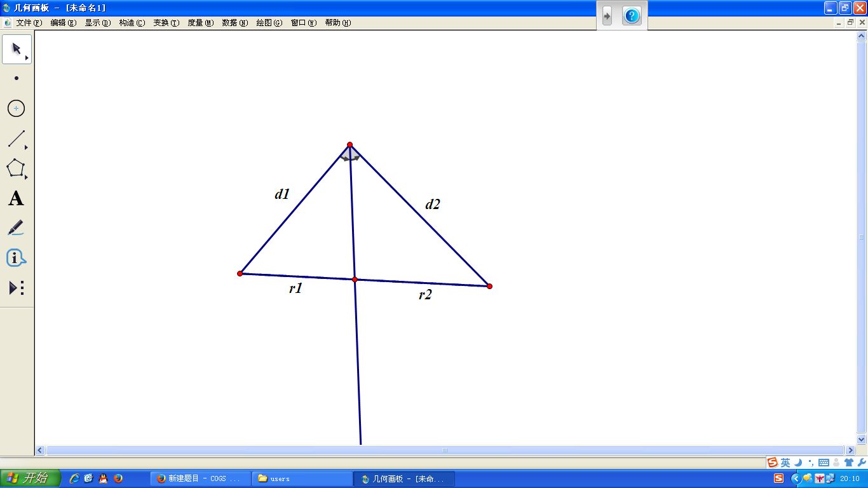The width and height of the screenshot is (868, 488).
Task: Select the Marker pen tool
Action: coord(16,227)
